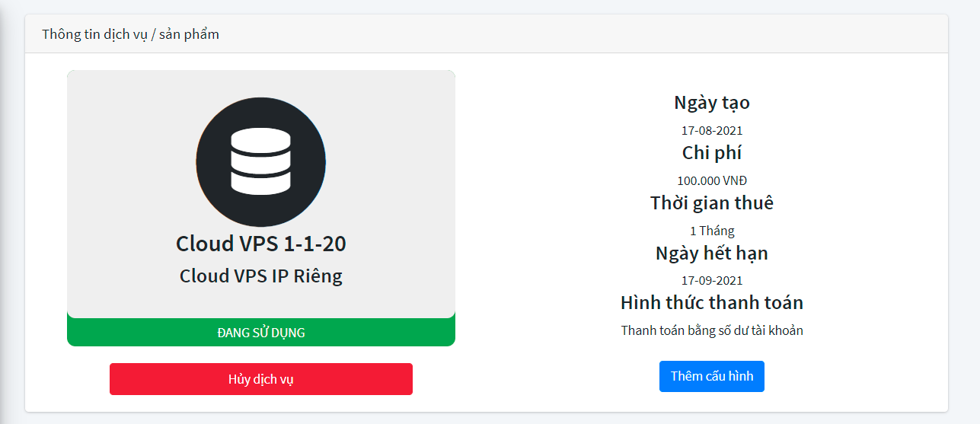Click the red Hủy dịch vụ button
The width and height of the screenshot is (980, 424).
pos(260,379)
